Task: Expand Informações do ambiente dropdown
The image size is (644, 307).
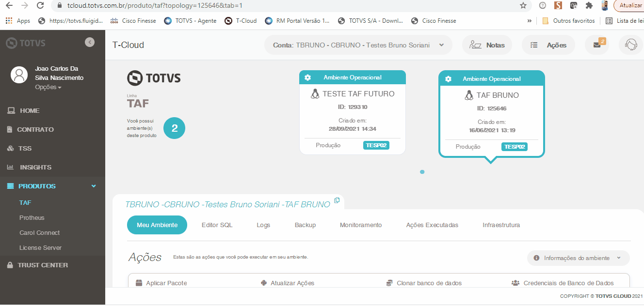Action: point(579,258)
